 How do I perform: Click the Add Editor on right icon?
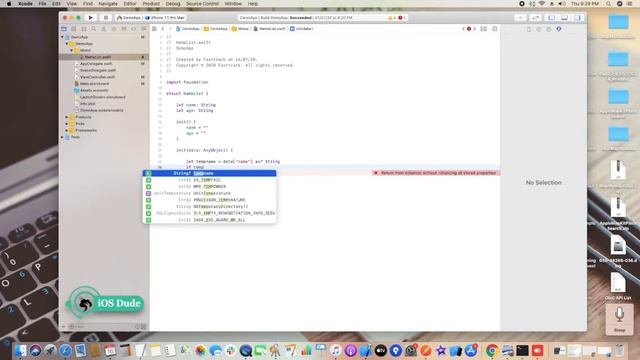pyautogui.click(x=495, y=29)
